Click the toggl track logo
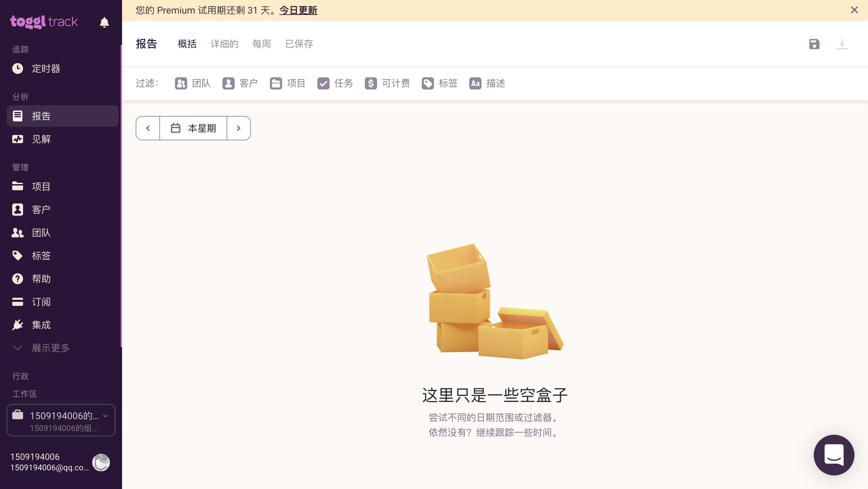 click(44, 22)
